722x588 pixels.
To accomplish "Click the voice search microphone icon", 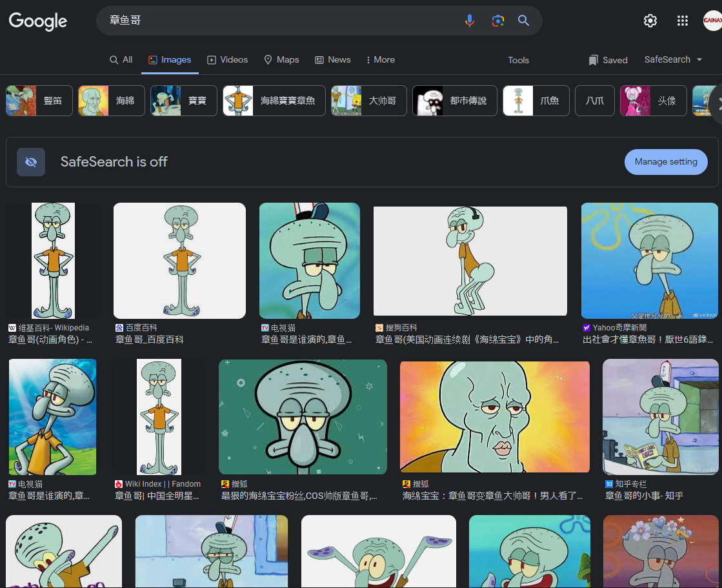I will pyautogui.click(x=470, y=21).
